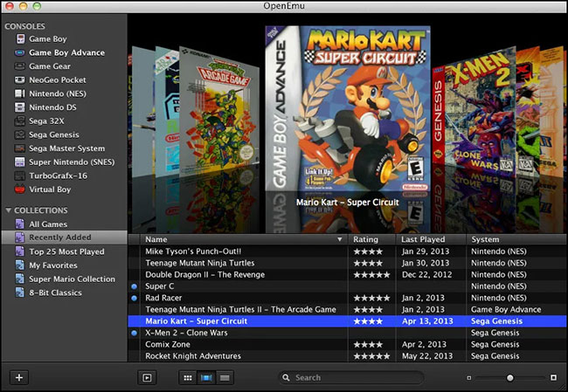Select the CONSOLES section header
The height and width of the screenshot is (392, 568).
coord(25,26)
